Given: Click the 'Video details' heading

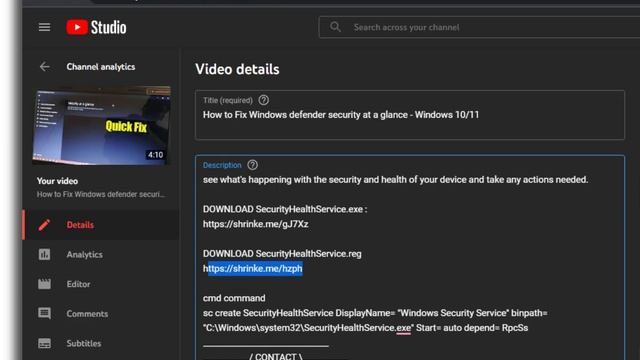Looking at the screenshot, I should [237, 69].
